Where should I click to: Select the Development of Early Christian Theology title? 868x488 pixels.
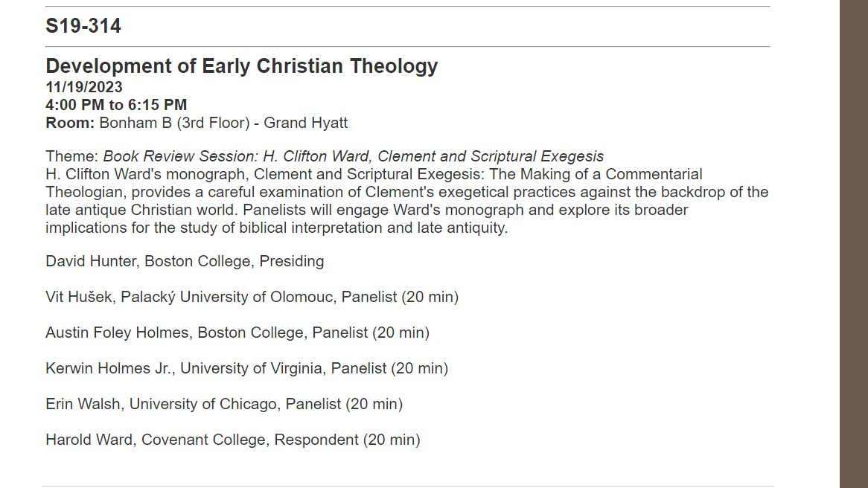point(241,66)
